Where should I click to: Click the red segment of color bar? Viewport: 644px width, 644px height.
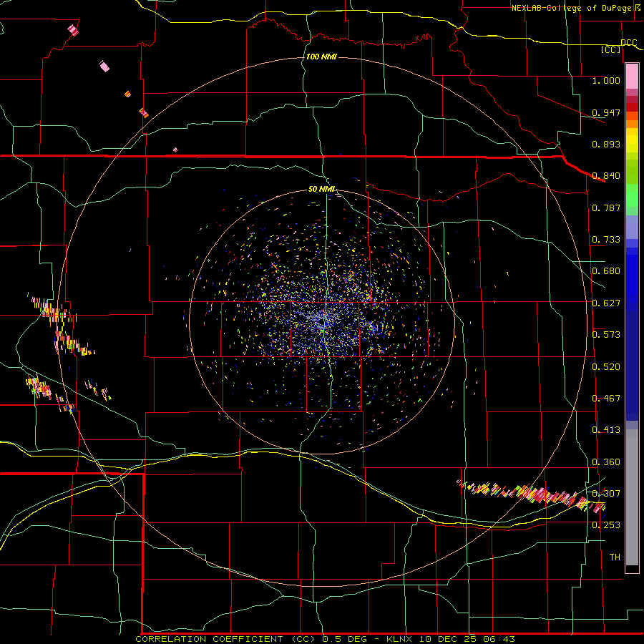(632, 107)
